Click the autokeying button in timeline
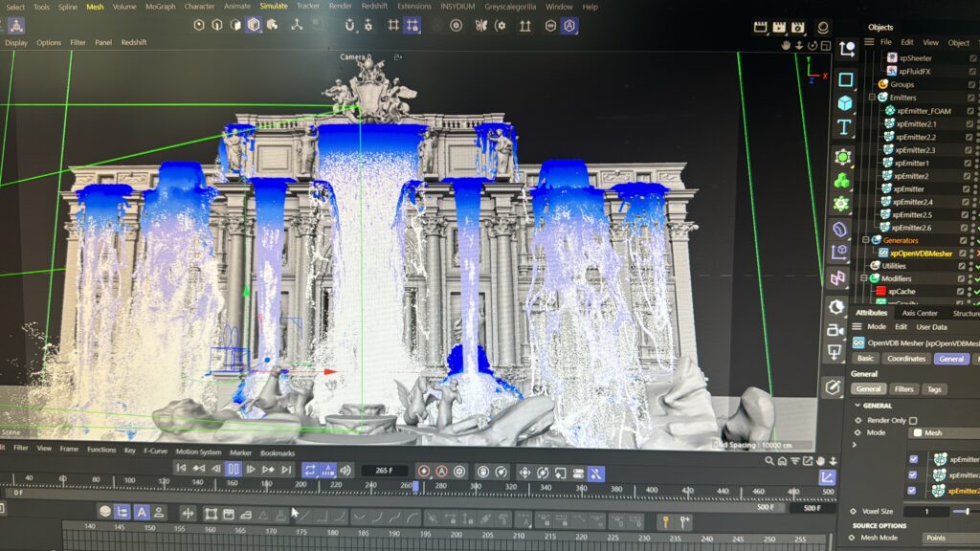The width and height of the screenshot is (980, 551). coord(441,471)
